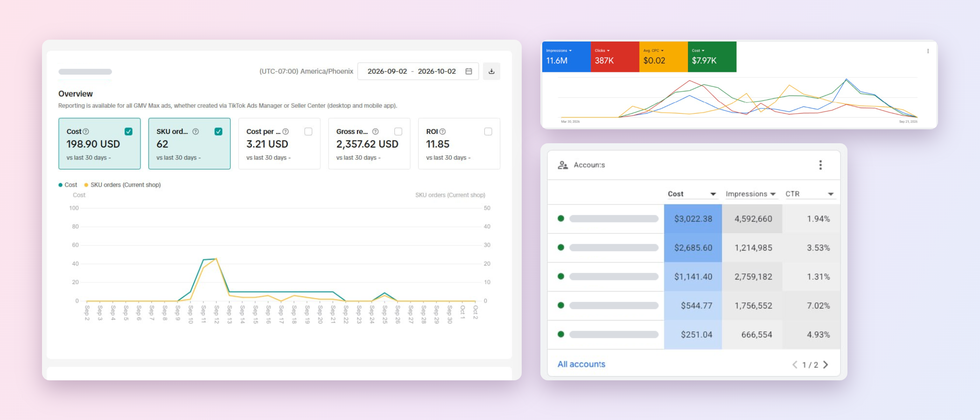Click the help icon beside Cost
980x420 pixels.
86,132
